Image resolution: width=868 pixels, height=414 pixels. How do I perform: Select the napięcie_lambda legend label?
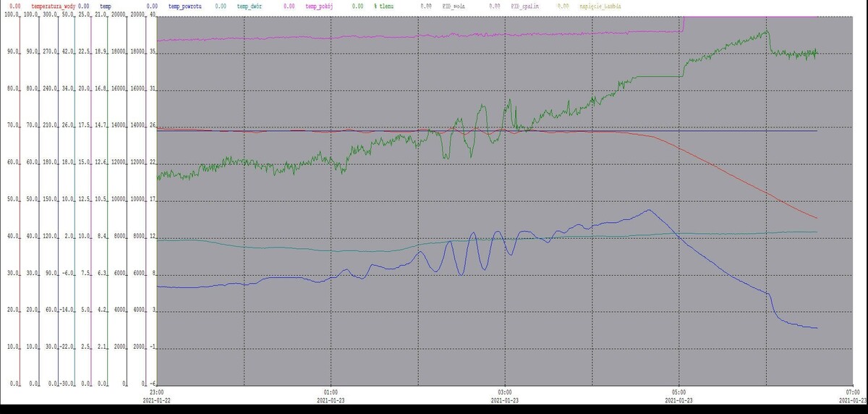point(600,6)
